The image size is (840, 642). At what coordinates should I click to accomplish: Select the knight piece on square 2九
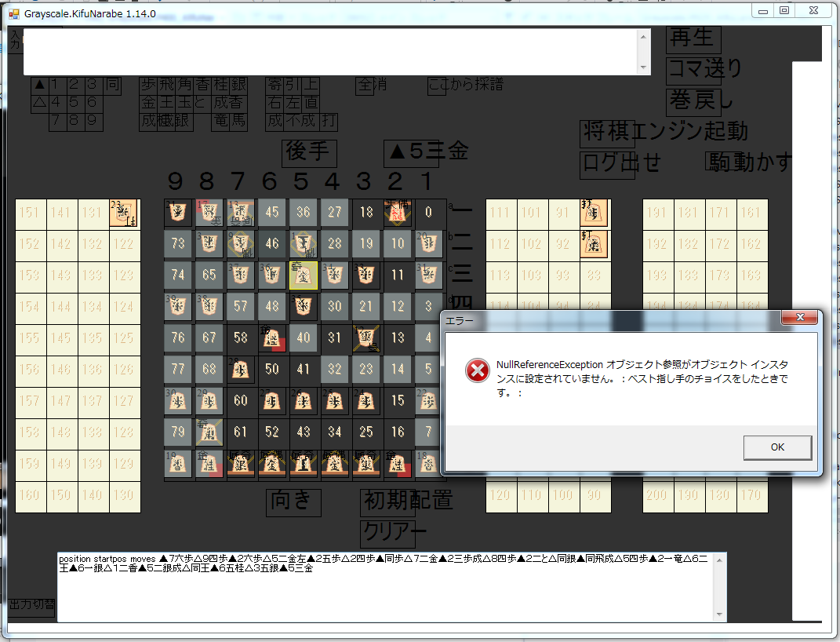coord(398,464)
